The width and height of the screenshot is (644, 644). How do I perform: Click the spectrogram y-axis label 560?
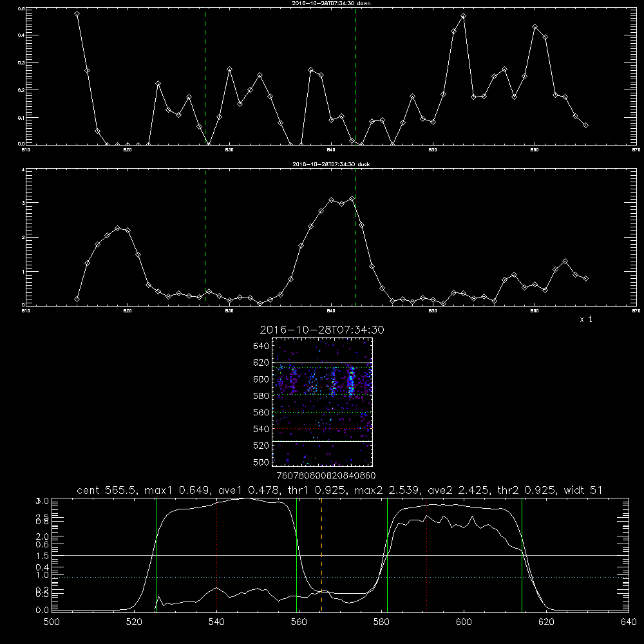pos(261,412)
